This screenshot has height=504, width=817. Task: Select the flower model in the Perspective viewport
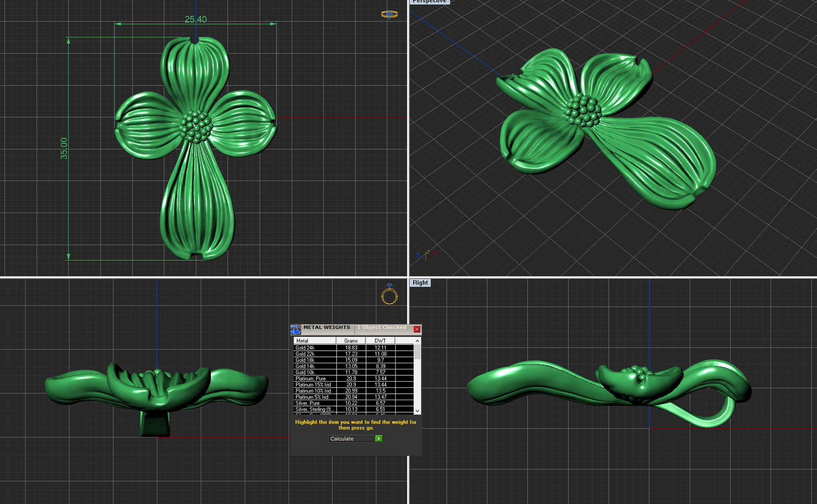tap(605, 128)
